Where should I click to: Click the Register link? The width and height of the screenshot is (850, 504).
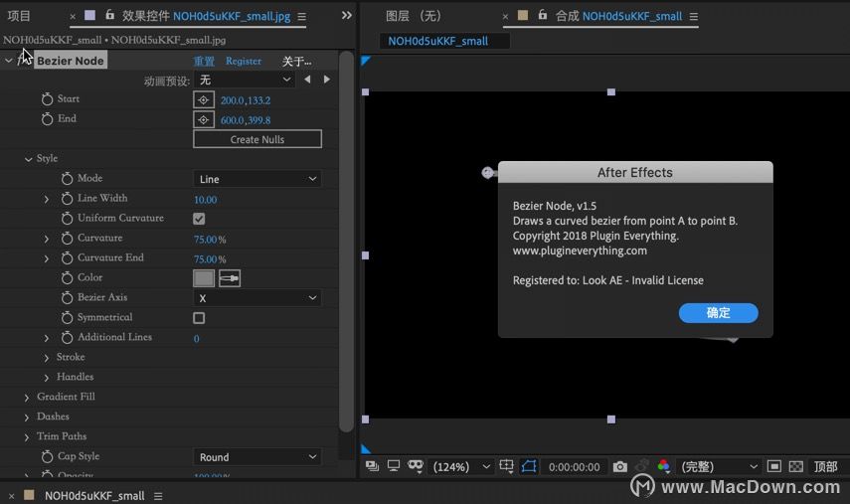[244, 61]
